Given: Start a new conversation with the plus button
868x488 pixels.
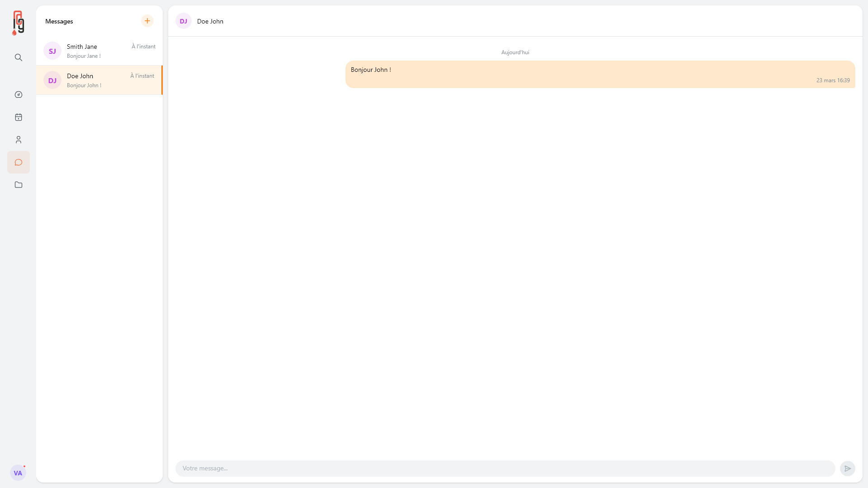Looking at the screenshot, I should tap(147, 21).
